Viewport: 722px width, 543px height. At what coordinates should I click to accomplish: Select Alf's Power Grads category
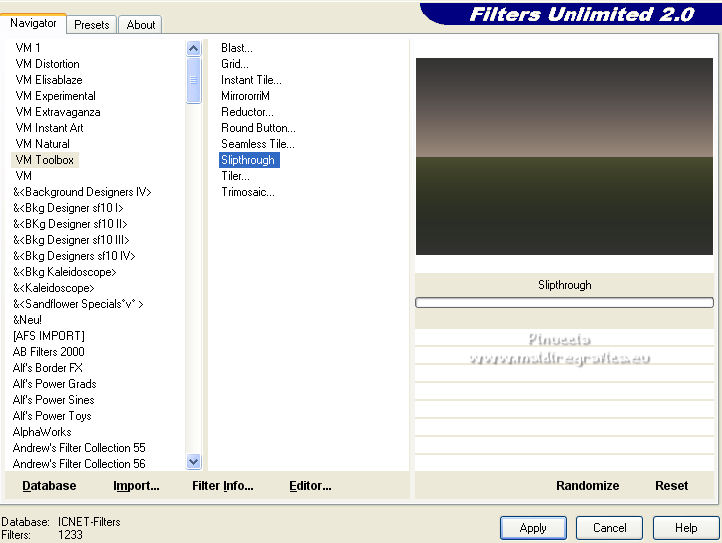click(55, 384)
